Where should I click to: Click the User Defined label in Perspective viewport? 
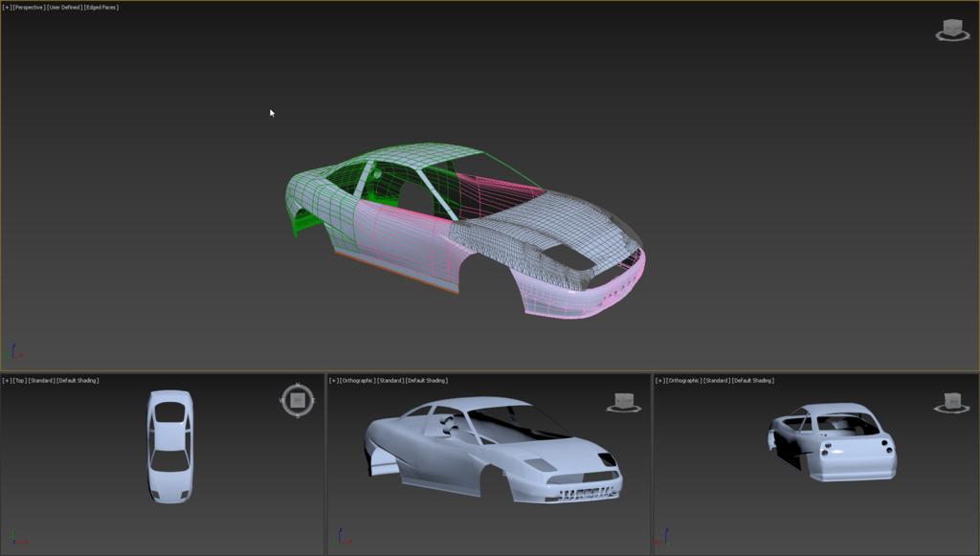coord(64,7)
